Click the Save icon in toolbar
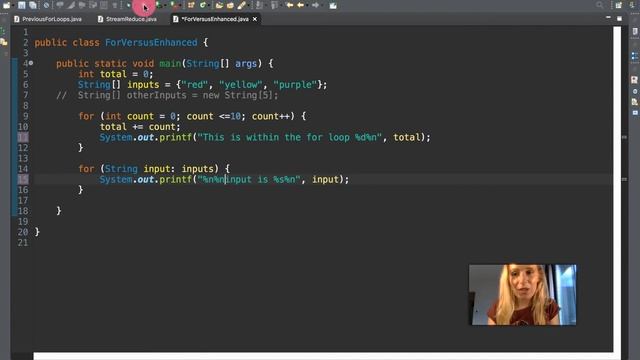The width and height of the screenshot is (640, 360). click(x=22, y=5)
